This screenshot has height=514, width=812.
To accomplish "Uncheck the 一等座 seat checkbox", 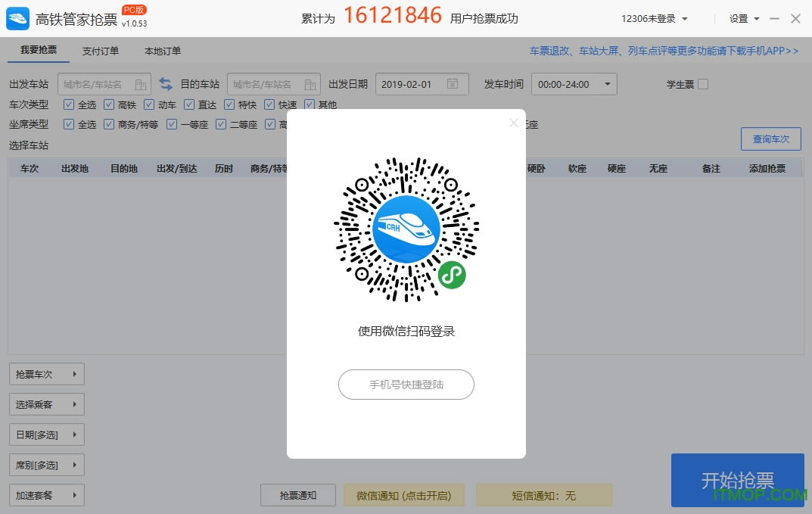I will (172, 124).
